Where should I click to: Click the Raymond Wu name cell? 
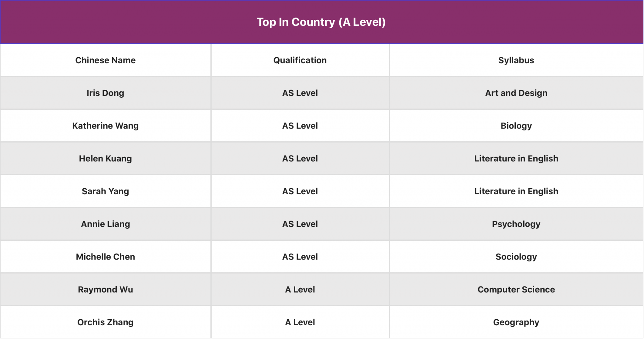105,290
